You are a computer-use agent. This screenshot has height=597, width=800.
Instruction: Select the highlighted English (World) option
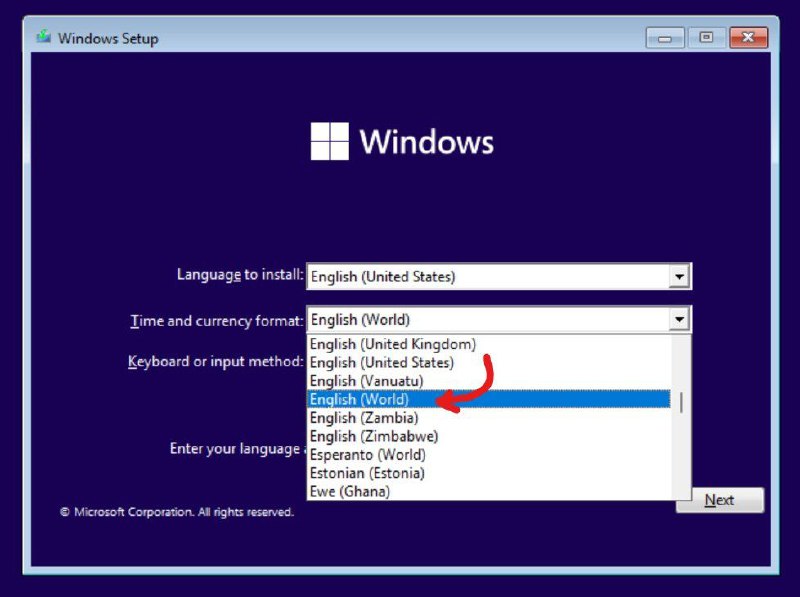(489, 400)
